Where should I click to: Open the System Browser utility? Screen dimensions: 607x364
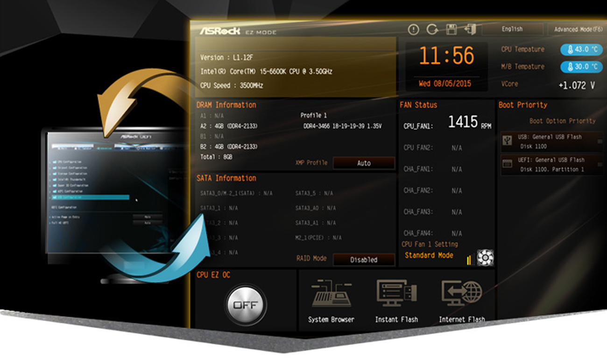[x=332, y=299]
